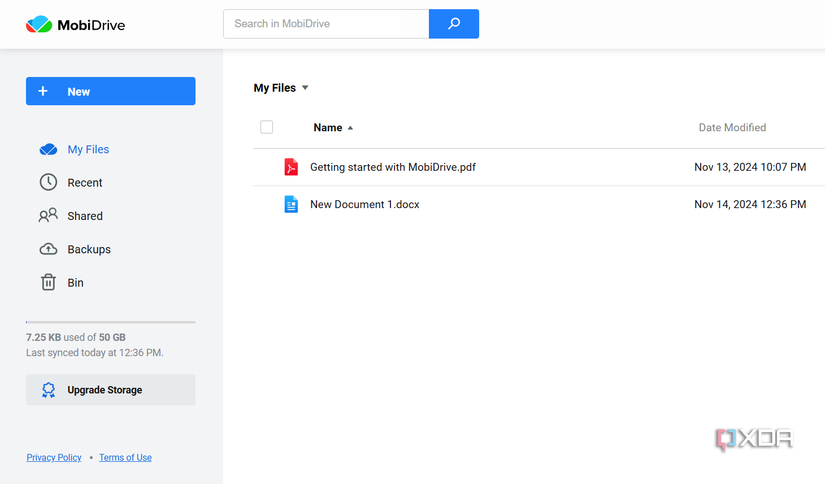Click date Nov 13, 2024 10:07 PM
The width and height of the screenshot is (825, 484).
tap(750, 167)
